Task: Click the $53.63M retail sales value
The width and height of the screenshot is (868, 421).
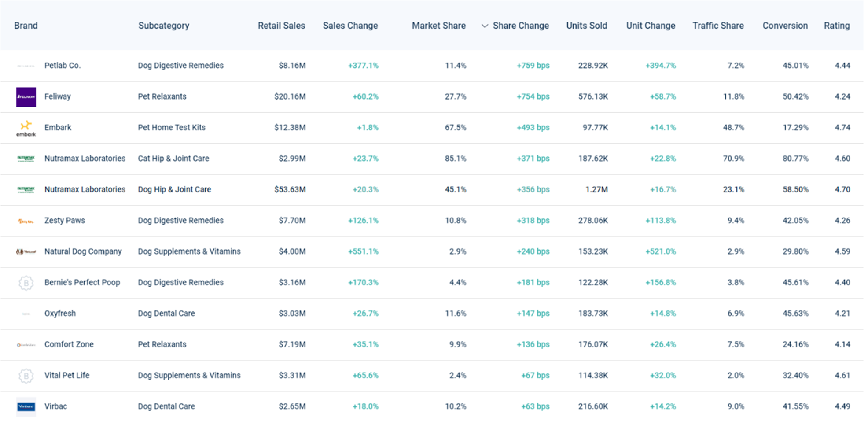Action: pos(290,189)
